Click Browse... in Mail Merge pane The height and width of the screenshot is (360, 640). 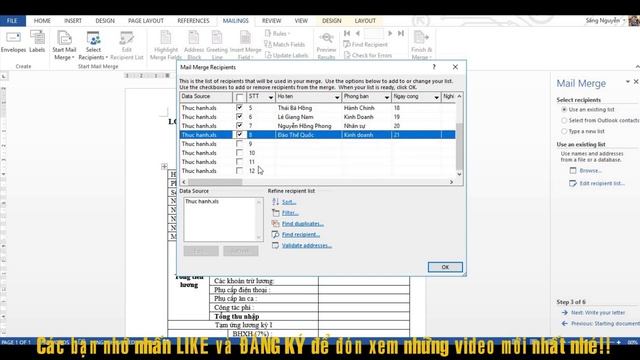(590, 171)
